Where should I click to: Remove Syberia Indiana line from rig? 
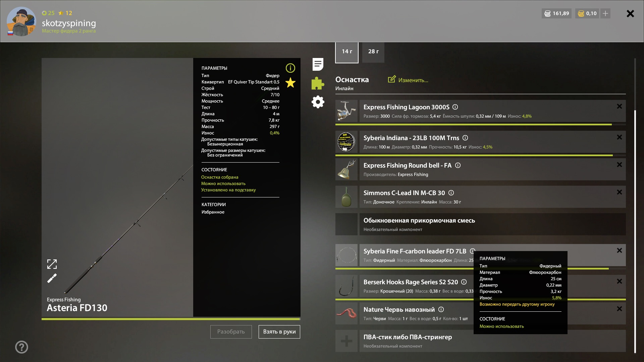[619, 137]
